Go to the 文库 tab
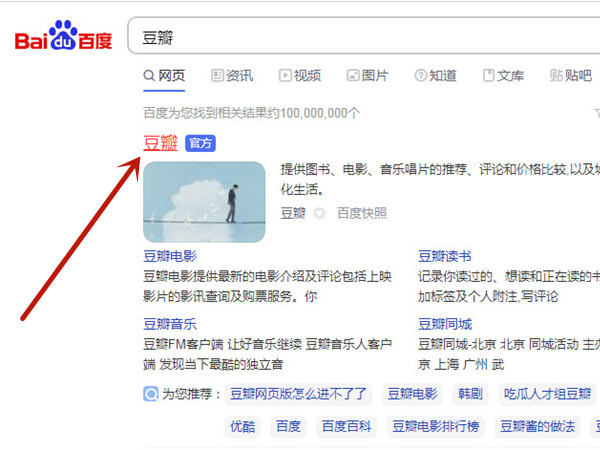This screenshot has height=450, width=600. [503, 76]
